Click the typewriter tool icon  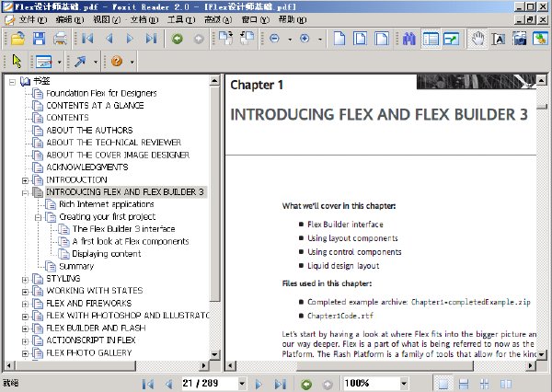tap(44, 62)
